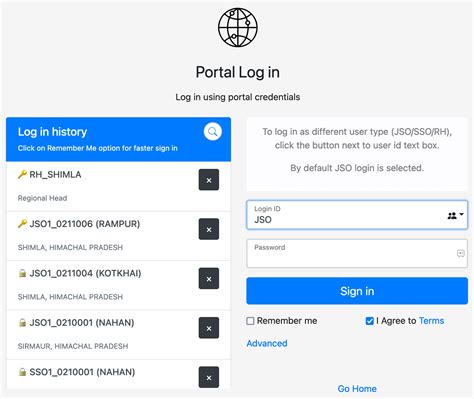Screen dimensions: 474x399
Task: Click the password autofill icon in Password field
Action: click(460, 254)
